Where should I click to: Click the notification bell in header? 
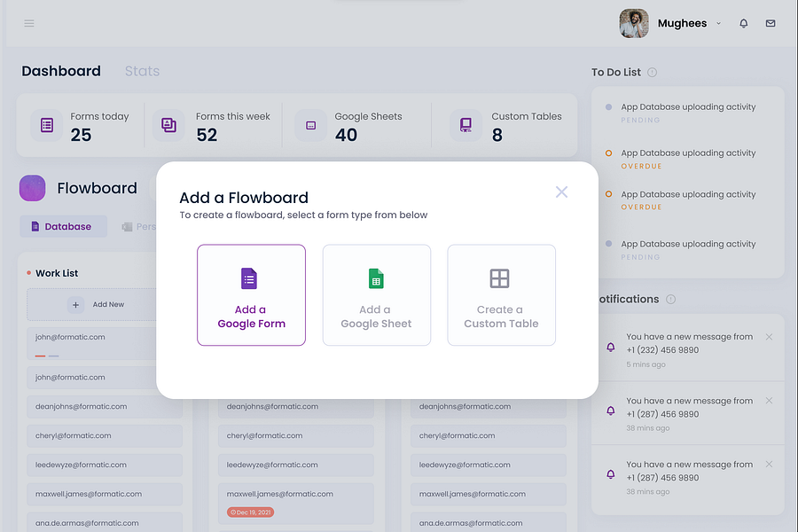(744, 23)
